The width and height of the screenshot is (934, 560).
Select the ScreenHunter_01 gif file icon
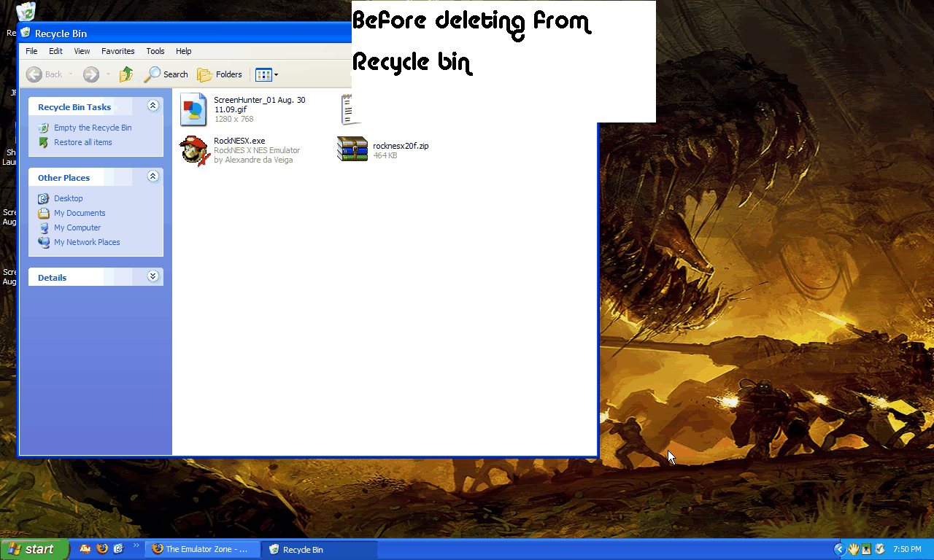[x=194, y=109]
